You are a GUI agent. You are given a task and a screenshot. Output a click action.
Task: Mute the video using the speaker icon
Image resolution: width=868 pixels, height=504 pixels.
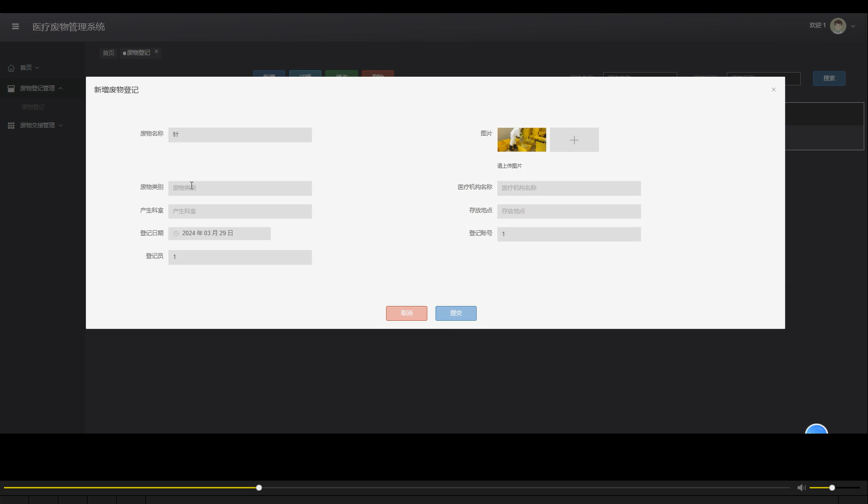click(801, 487)
